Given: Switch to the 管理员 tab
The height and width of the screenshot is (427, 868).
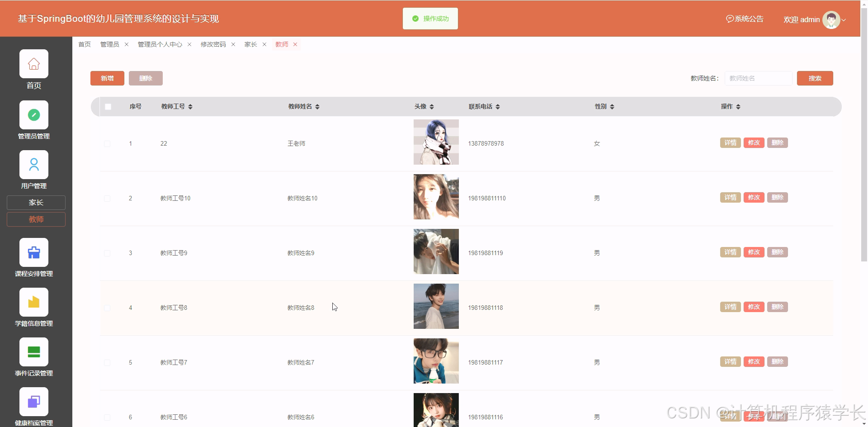Looking at the screenshot, I should click(110, 44).
